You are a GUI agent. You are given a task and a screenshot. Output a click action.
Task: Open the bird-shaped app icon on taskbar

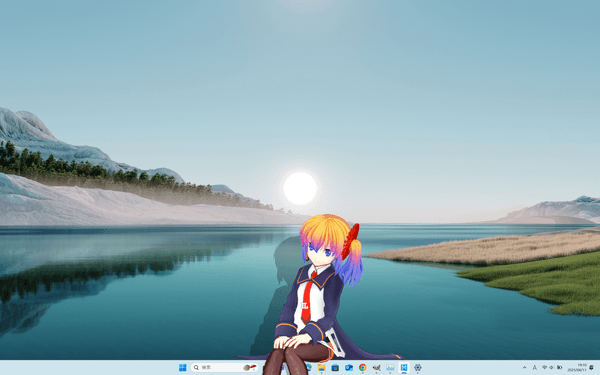[x=377, y=368]
